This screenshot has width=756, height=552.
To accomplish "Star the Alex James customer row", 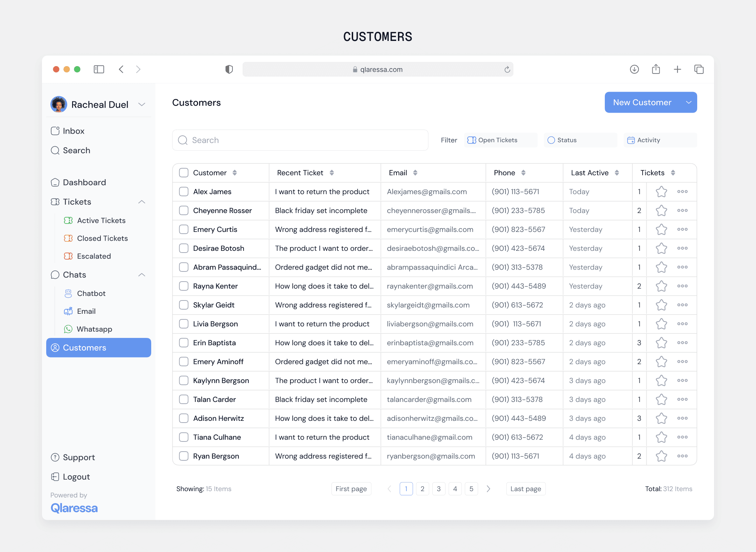I will tap(661, 192).
